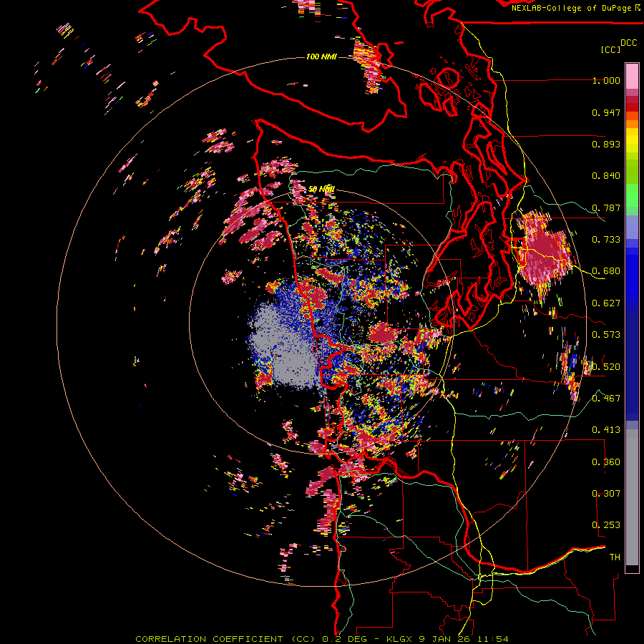Viewport: 644px width, 644px height.
Task: Click the 0.307 scale value
Action: [606, 494]
